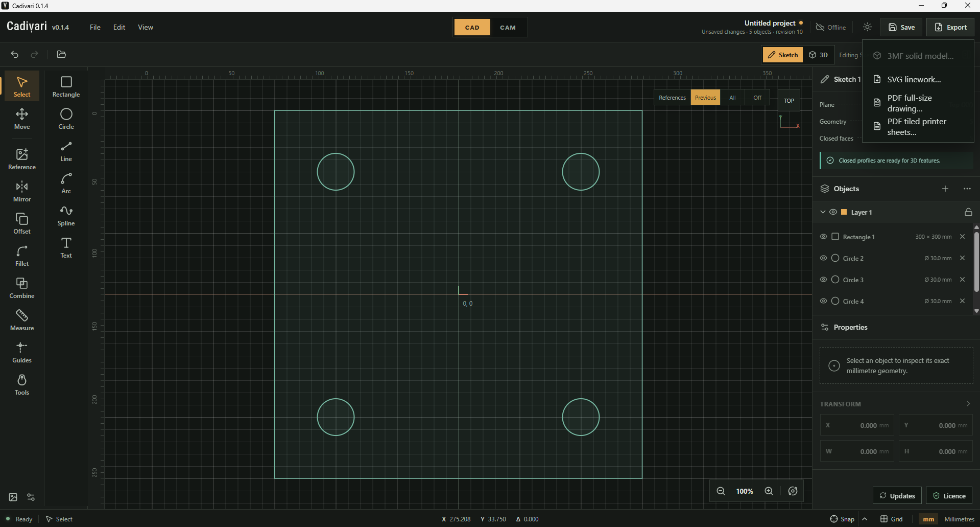
Task: Click the TOP view button
Action: tap(789, 101)
